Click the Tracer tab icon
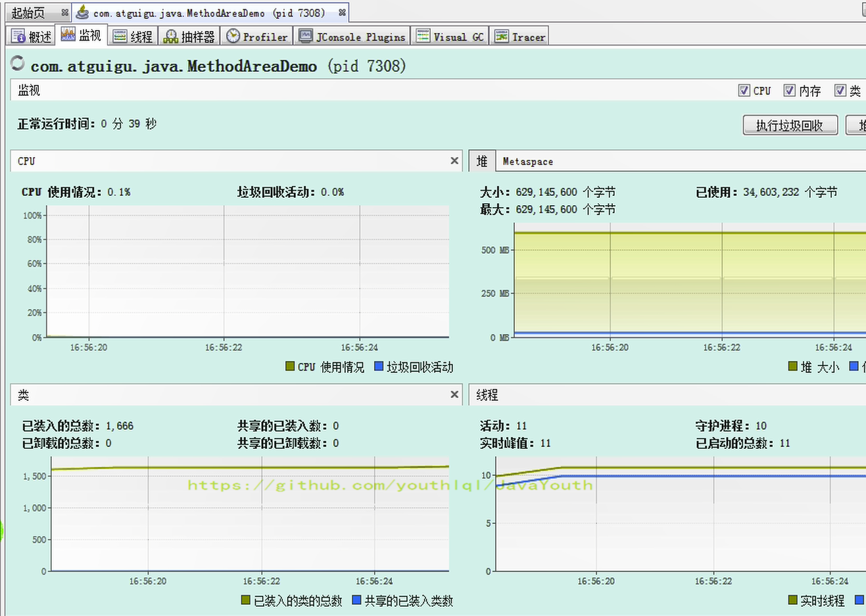The width and height of the screenshot is (866, 616). 502,37
